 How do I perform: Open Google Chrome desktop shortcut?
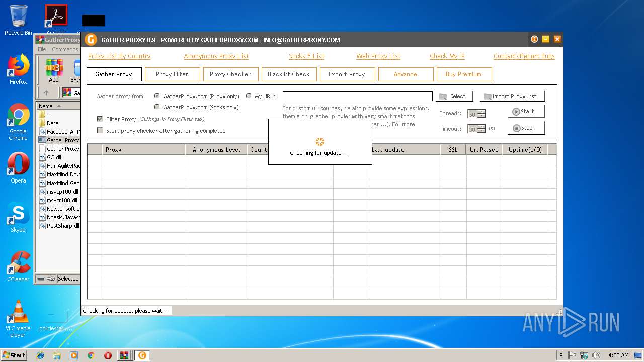[x=18, y=122]
